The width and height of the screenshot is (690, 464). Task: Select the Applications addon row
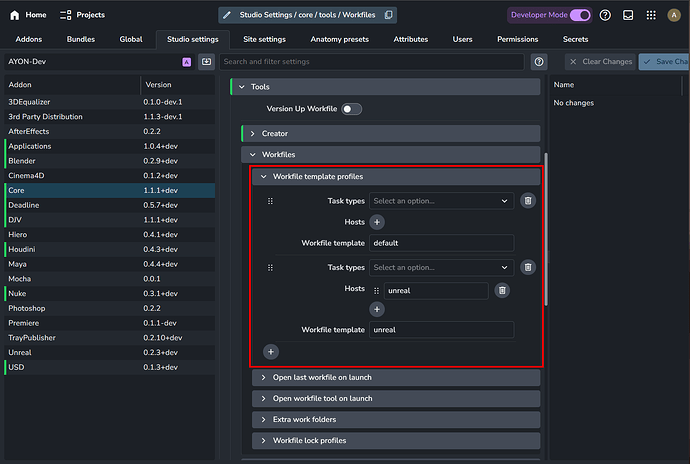coord(110,146)
